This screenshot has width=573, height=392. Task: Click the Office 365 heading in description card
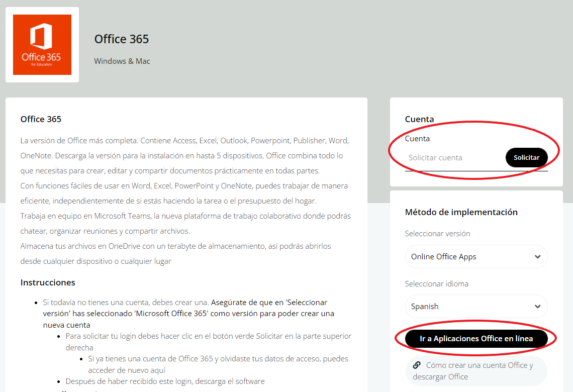point(41,119)
